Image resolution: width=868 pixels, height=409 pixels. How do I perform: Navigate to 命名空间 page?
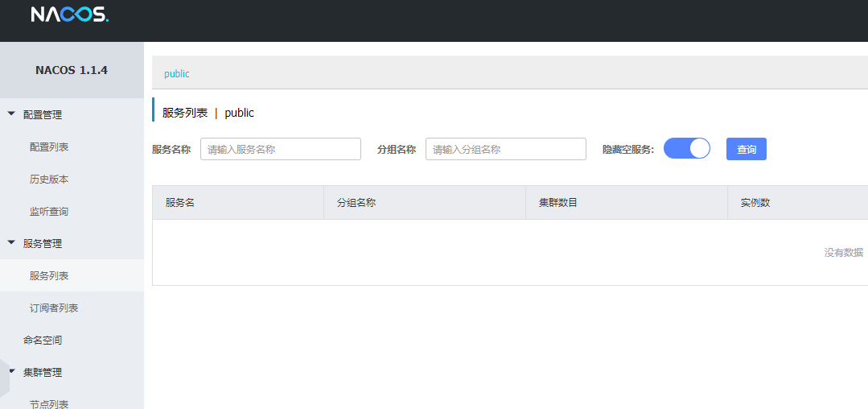43,341
